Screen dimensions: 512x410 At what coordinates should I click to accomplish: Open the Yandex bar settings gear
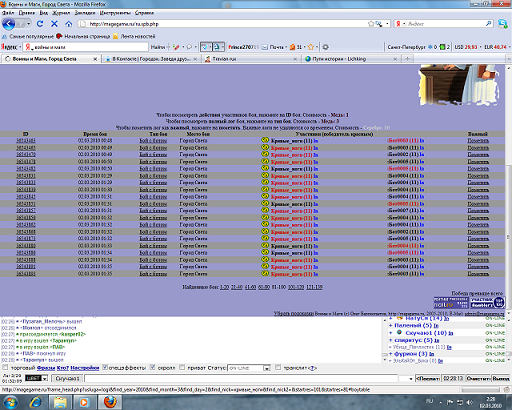(326, 47)
